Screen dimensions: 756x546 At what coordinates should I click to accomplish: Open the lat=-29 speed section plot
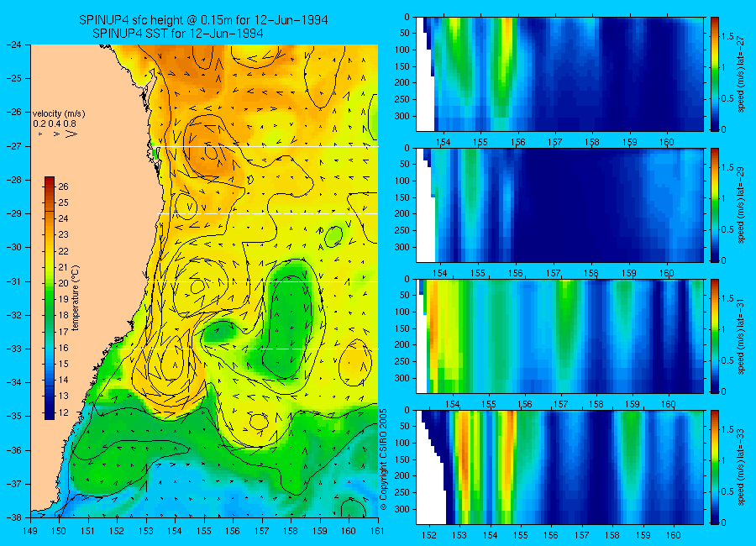559,205
